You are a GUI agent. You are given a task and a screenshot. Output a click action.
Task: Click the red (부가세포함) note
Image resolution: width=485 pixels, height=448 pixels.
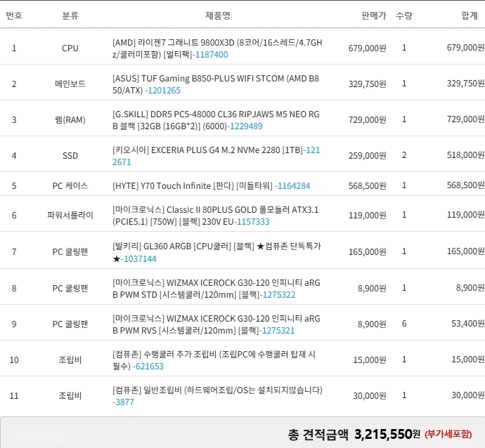click(x=448, y=435)
